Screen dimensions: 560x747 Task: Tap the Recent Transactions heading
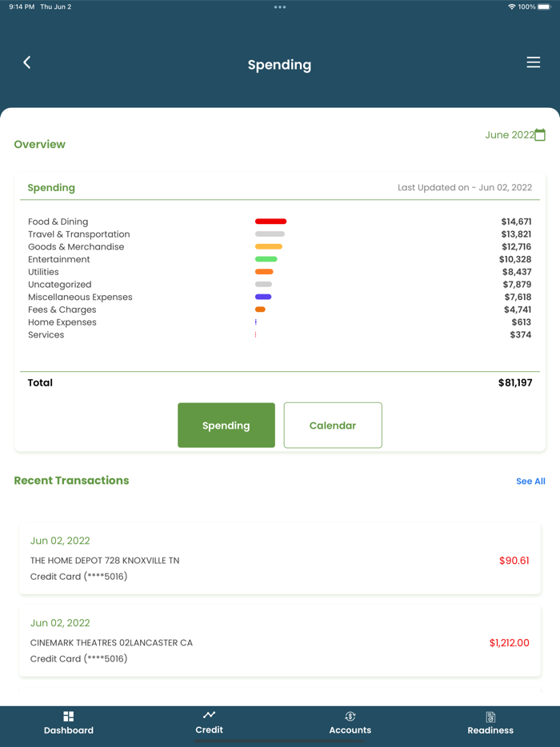pyautogui.click(x=71, y=480)
